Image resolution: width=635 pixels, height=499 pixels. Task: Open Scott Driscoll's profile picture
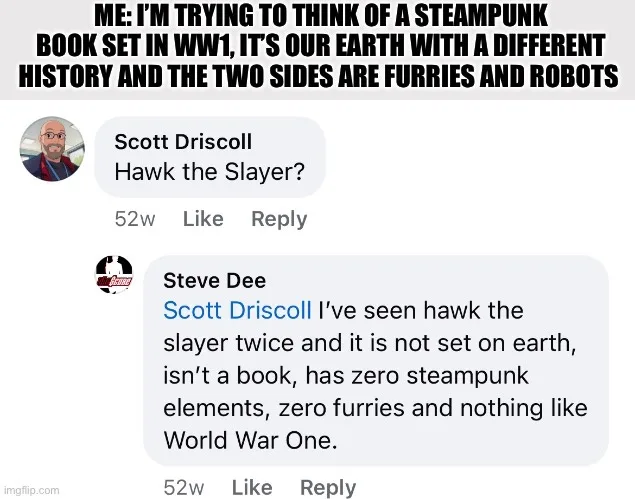[x=52, y=149]
